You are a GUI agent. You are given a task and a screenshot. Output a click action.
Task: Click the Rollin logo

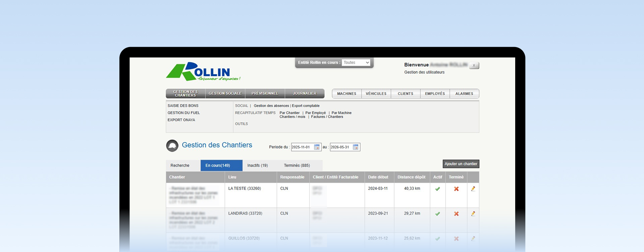tap(203, 72)
